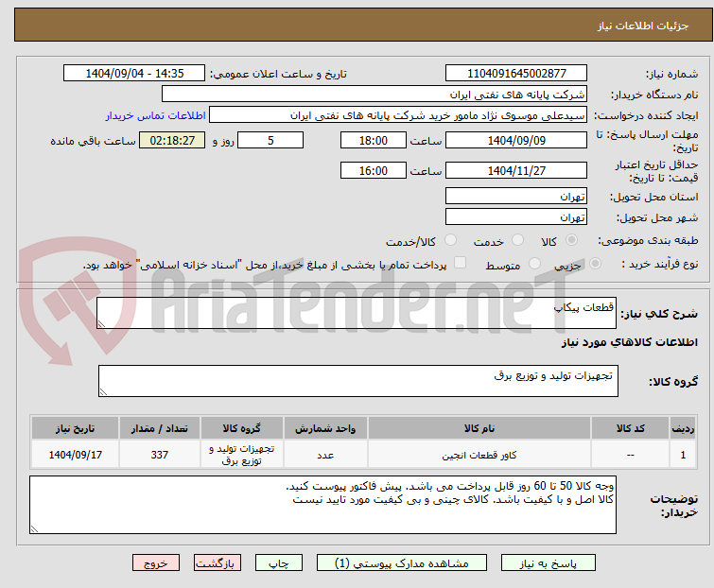Click the گروه کالا textarea
714x588 pixels.
coord(357,381)
